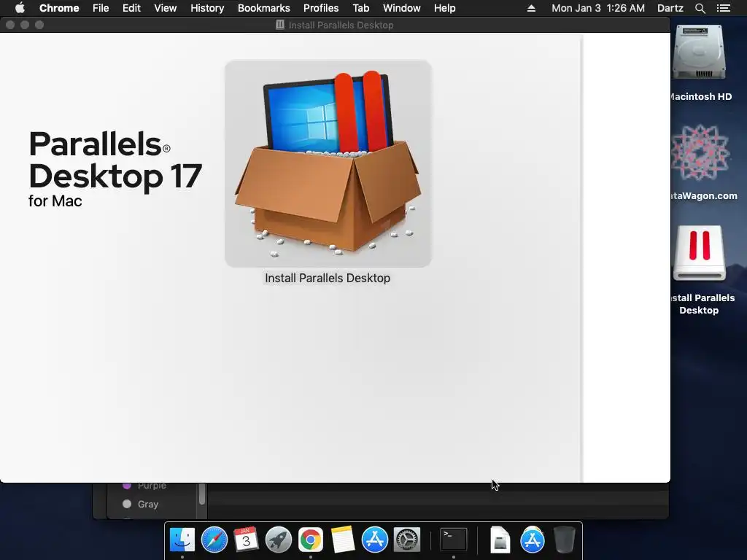Open the Profiles menu

pyautogui.click(x=321, y=8)
